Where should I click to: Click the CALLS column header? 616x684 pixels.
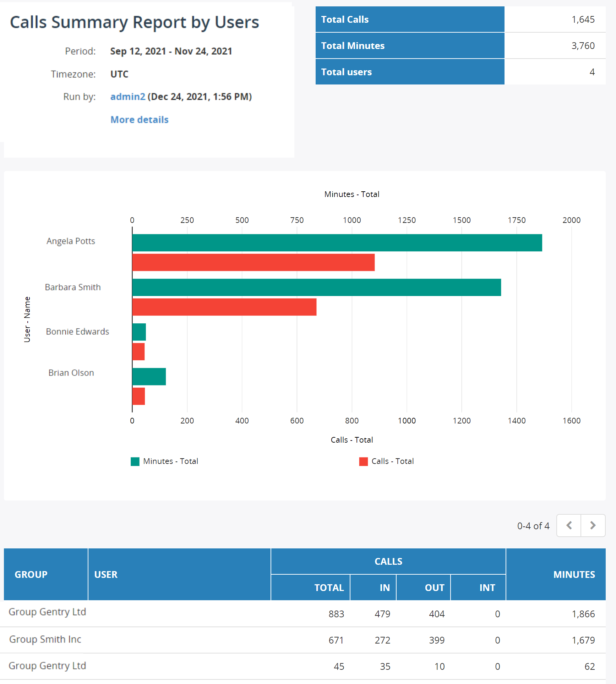pyautogui.click(x=388, y=561)
